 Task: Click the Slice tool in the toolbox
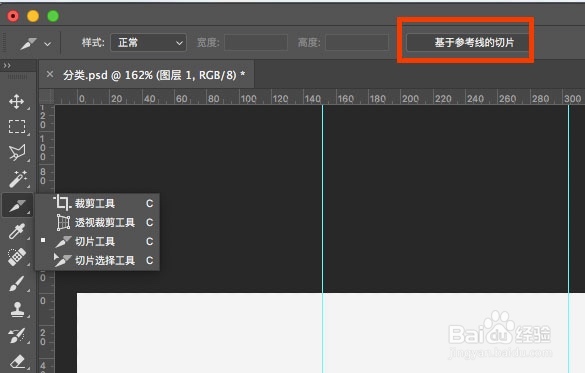pos(17,205)
